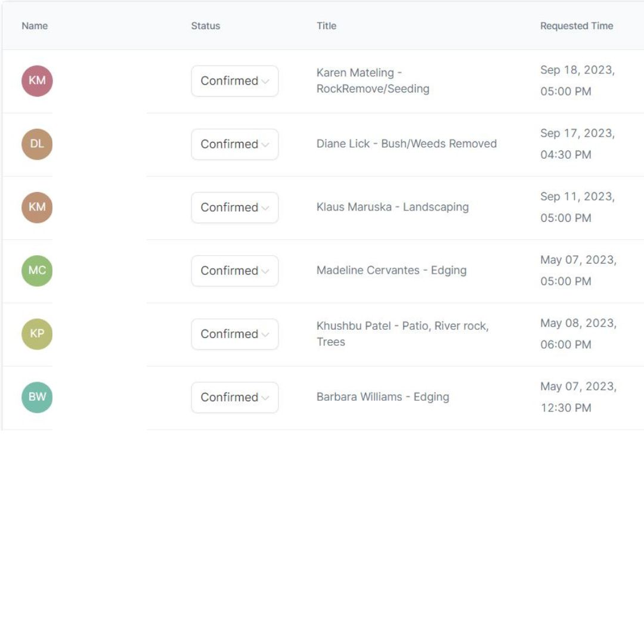Select Klaus Maruska - Landscaping title
This screenshot has width=644, height=644.
point(392,207)
